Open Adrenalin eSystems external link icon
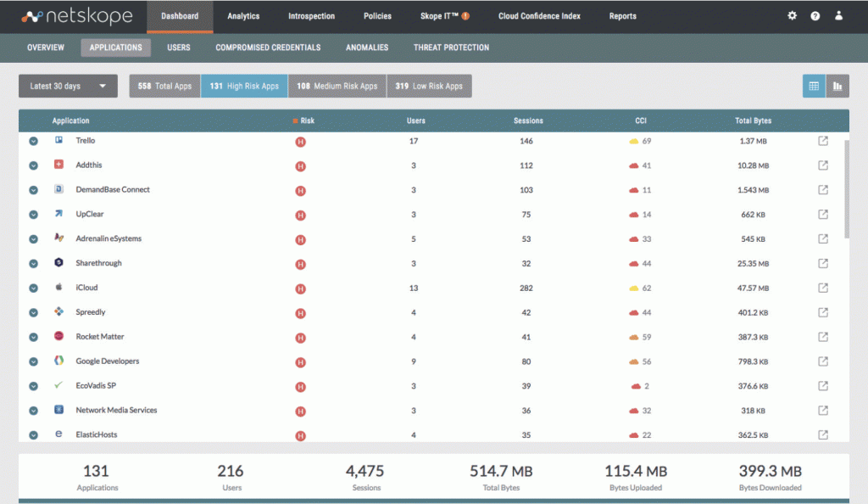The width and height of the screenshot is (868, 504). click(823, 238)
